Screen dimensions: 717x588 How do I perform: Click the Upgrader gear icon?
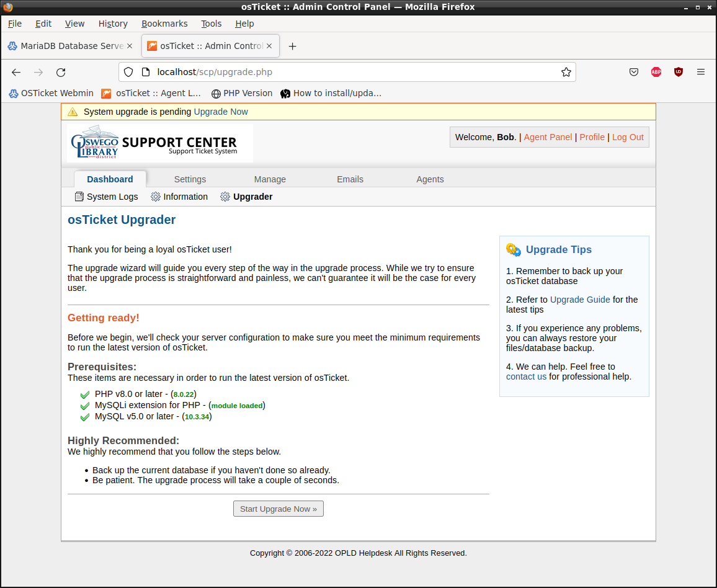point(225,197)
